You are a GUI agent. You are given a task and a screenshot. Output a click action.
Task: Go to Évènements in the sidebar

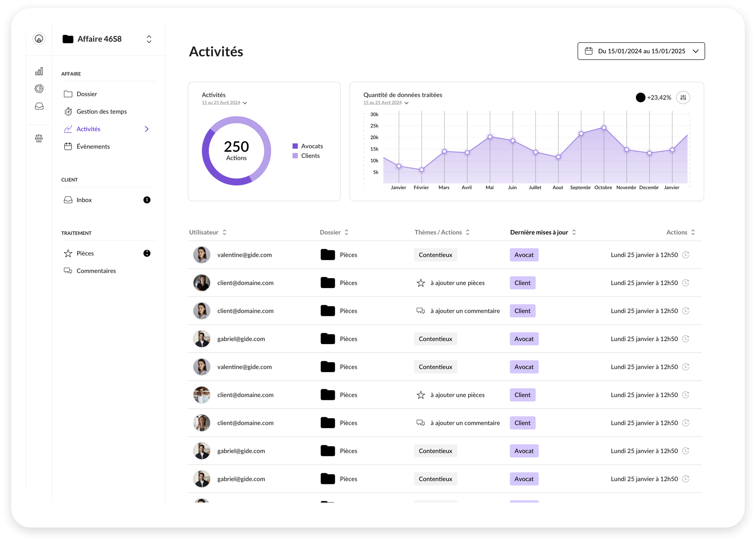[93, 146]
